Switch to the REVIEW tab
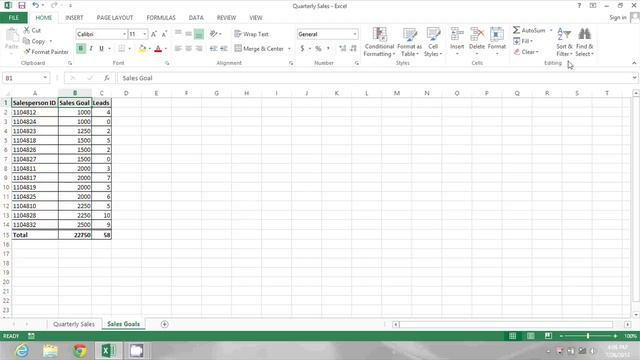This screenshot has width=640, height=360. [226, 18]
